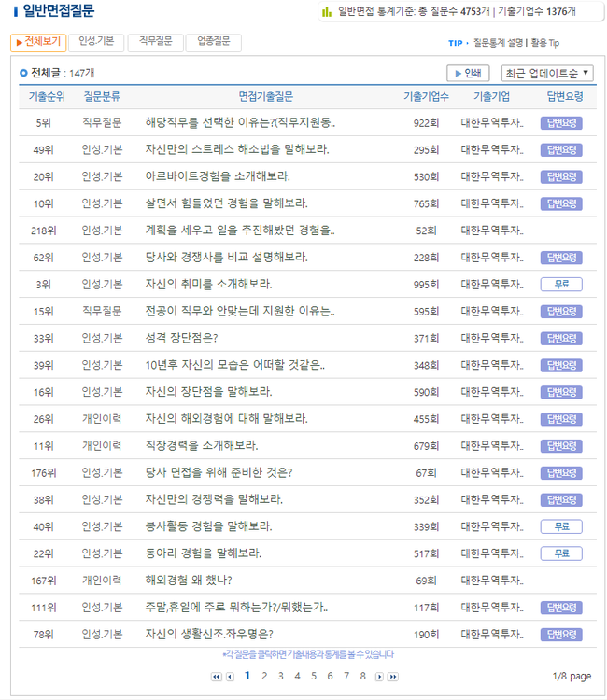Go to page 7
The image size is (607, 700).
pyautogui.click(x=346, y=677)
